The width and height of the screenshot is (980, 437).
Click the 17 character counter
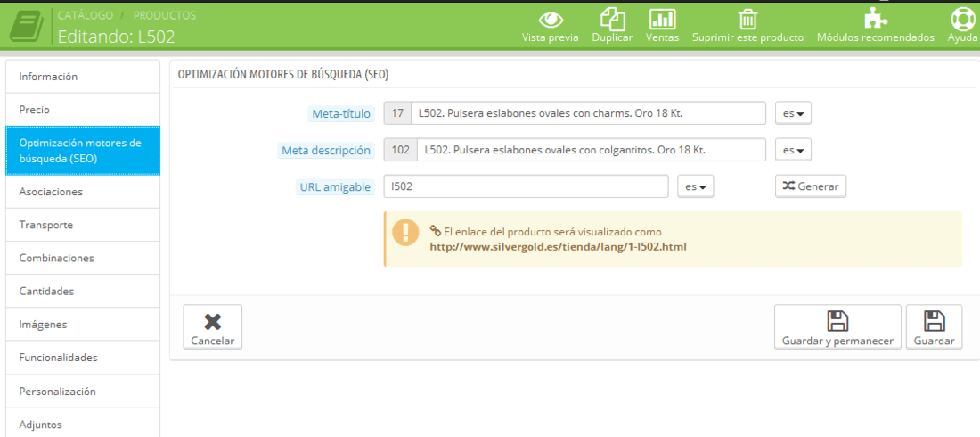click(397, 114)
